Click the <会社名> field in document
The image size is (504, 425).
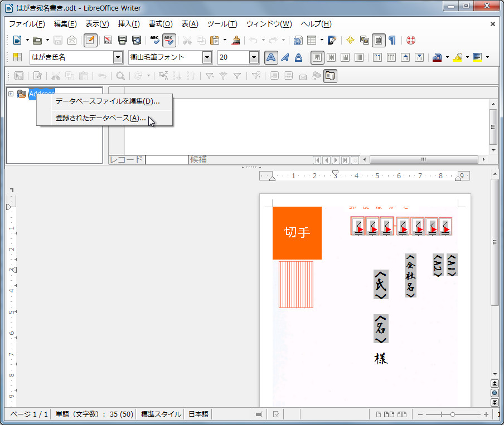point(410,276)
